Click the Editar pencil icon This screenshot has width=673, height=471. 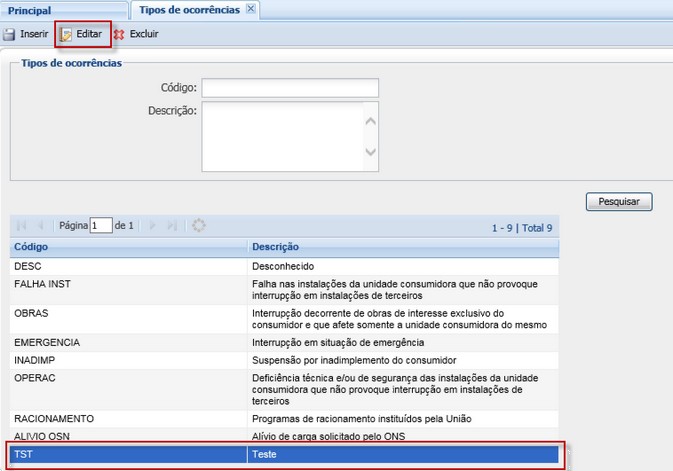67,34
